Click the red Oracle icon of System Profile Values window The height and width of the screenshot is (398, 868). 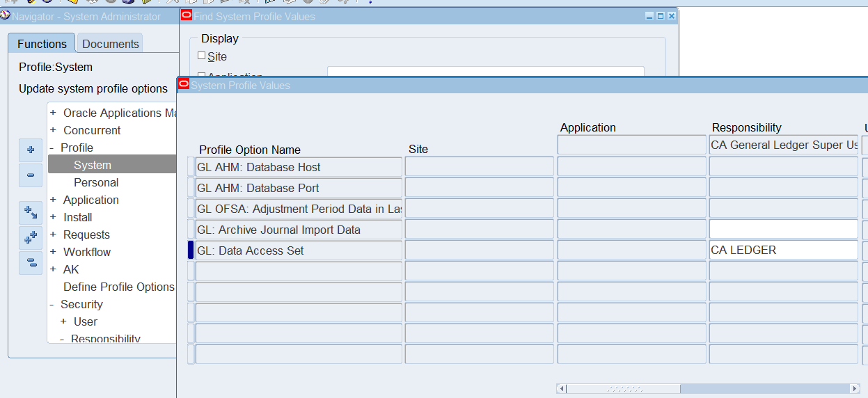184,84
